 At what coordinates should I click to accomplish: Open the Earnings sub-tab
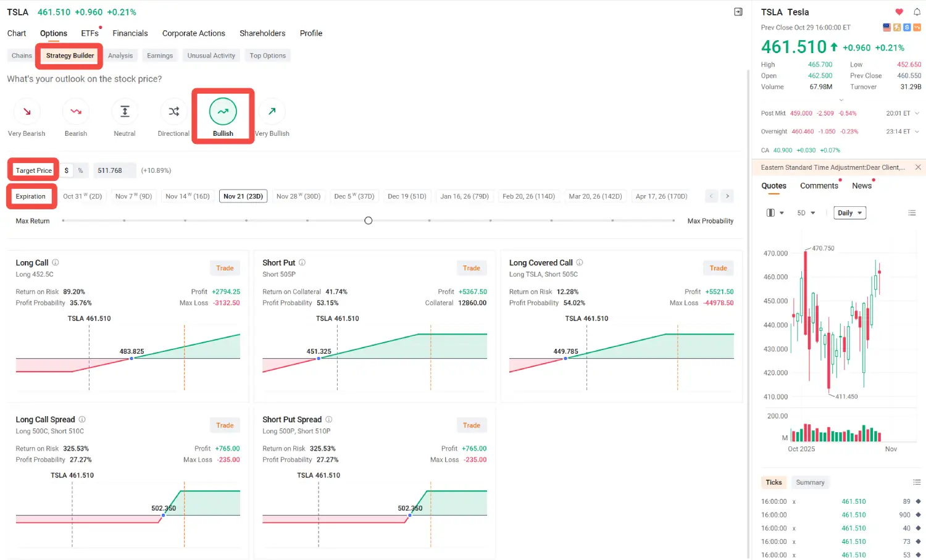point(160,56)
